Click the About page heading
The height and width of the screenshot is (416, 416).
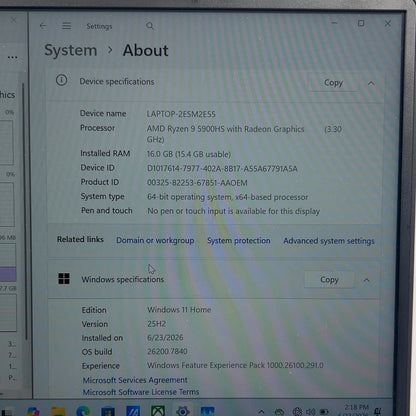[146, 51]
